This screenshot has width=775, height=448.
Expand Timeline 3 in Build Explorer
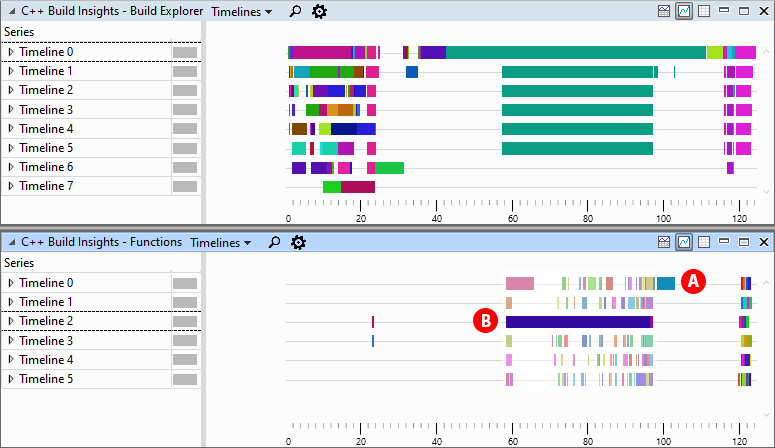point(11,109)
